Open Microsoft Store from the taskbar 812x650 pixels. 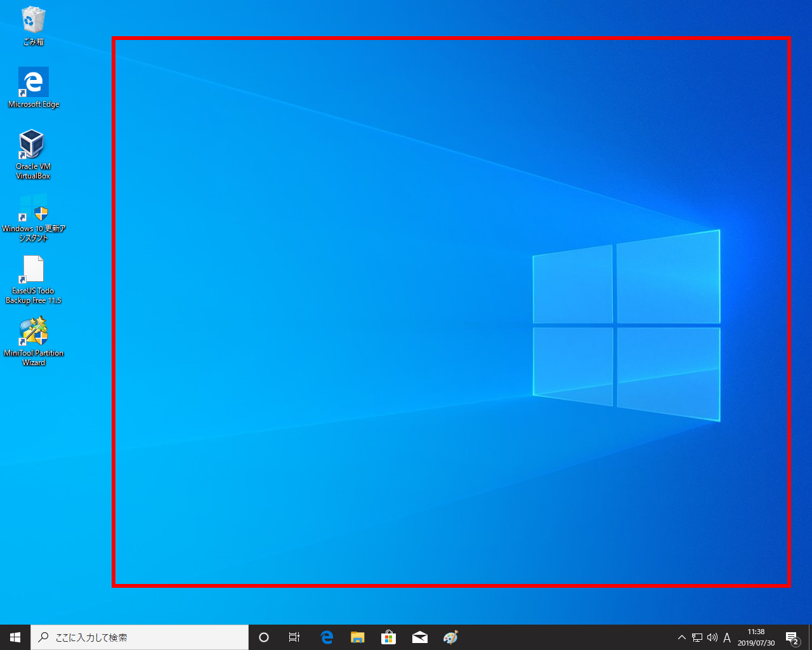click(388, 637)
